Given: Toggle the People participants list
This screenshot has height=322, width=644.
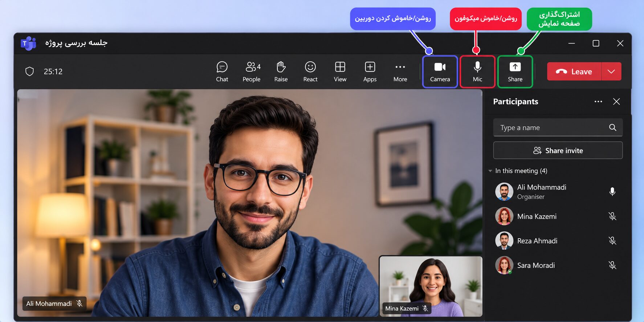Looking at the screenshot, I should pos(252,72).
